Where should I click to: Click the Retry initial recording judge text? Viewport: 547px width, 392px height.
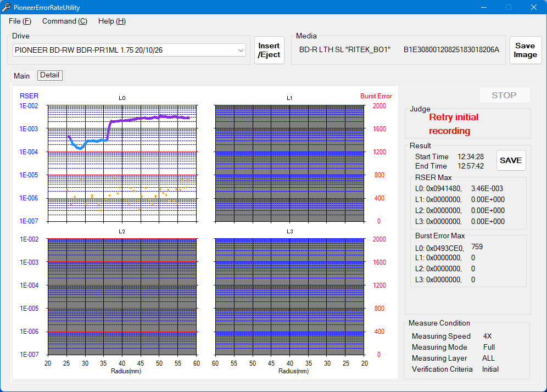454,124
